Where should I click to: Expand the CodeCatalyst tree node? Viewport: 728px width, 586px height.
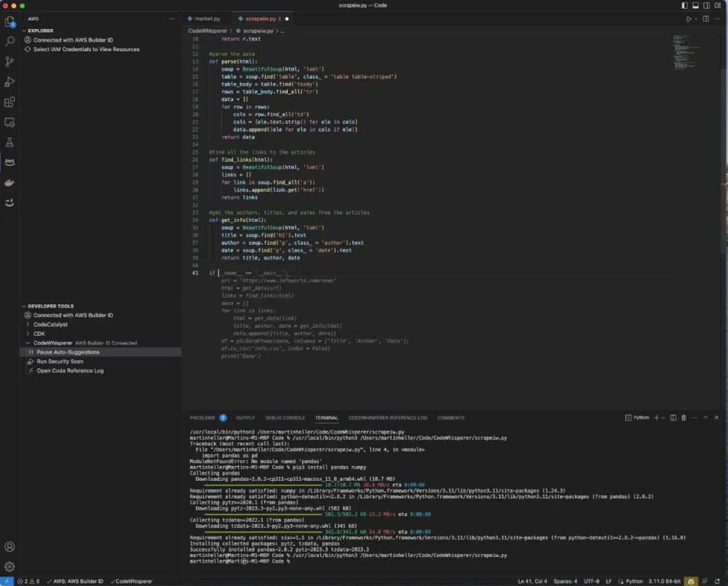tap(28, 324)
